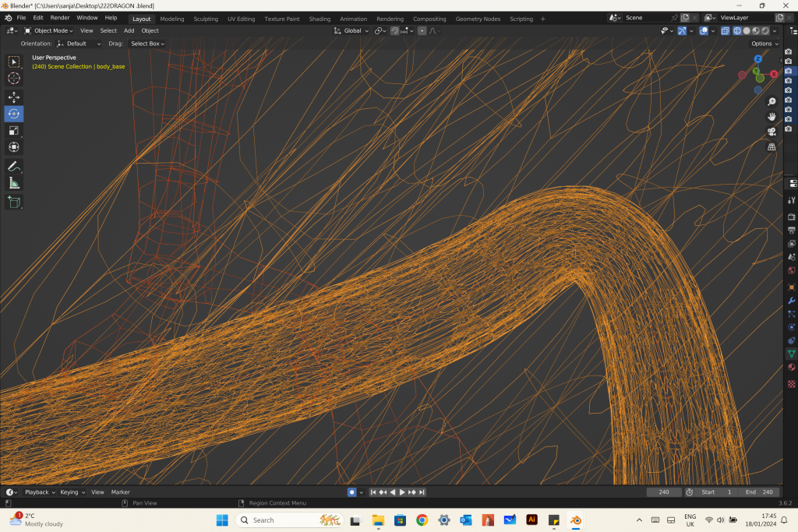The image size is (798, 532).
Task: Jump to the timeline start frame
Action: coord(373,492)
